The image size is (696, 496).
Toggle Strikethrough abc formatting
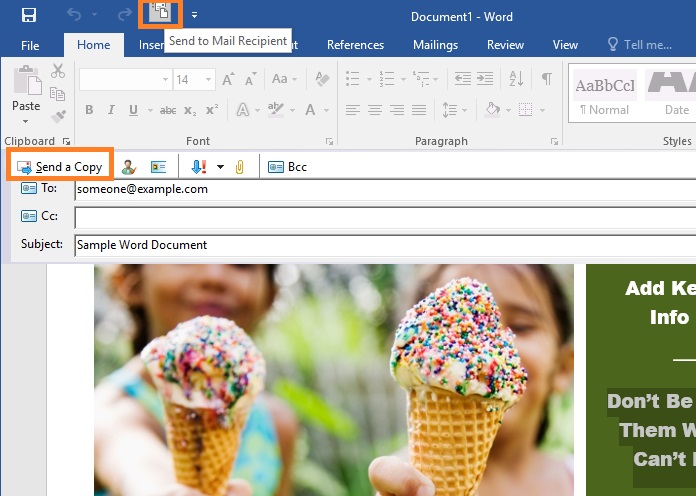(168, 110)
